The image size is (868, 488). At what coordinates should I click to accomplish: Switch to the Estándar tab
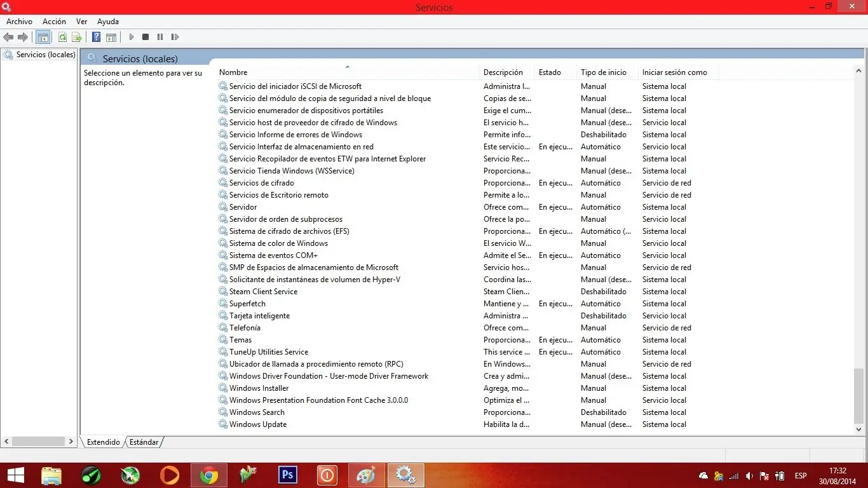tap(144, 442)
